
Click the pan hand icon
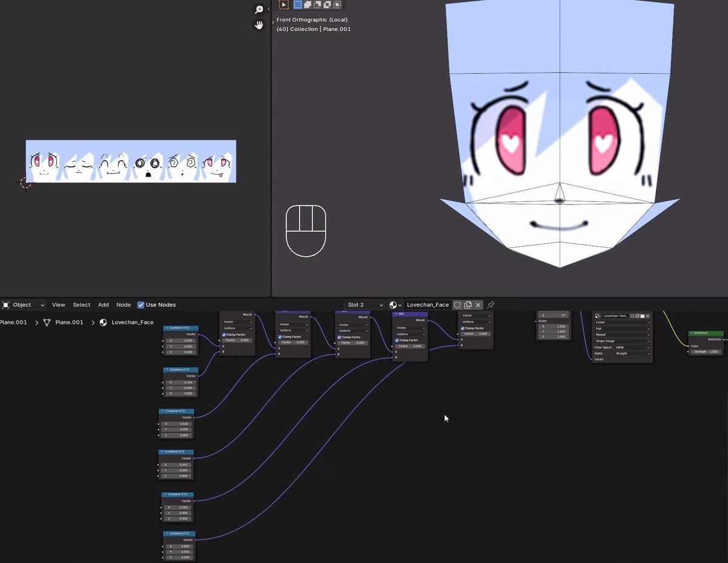tap(259, 25)
